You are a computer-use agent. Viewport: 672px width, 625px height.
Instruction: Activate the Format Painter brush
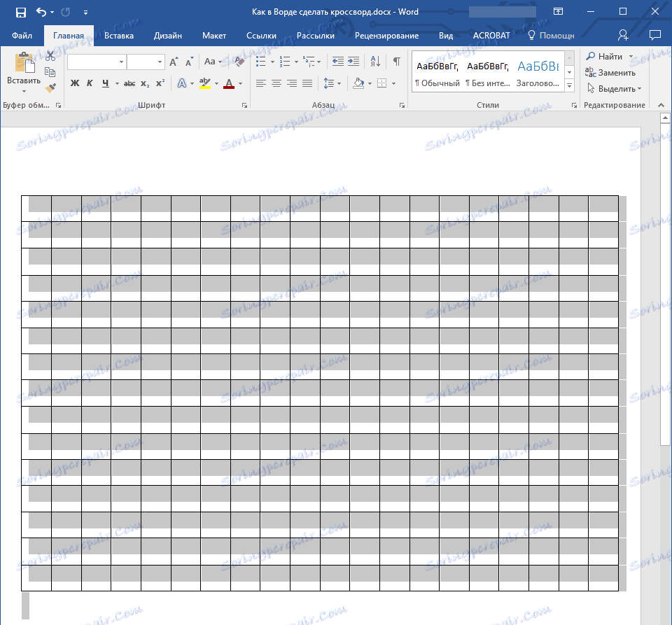[50, 87]
